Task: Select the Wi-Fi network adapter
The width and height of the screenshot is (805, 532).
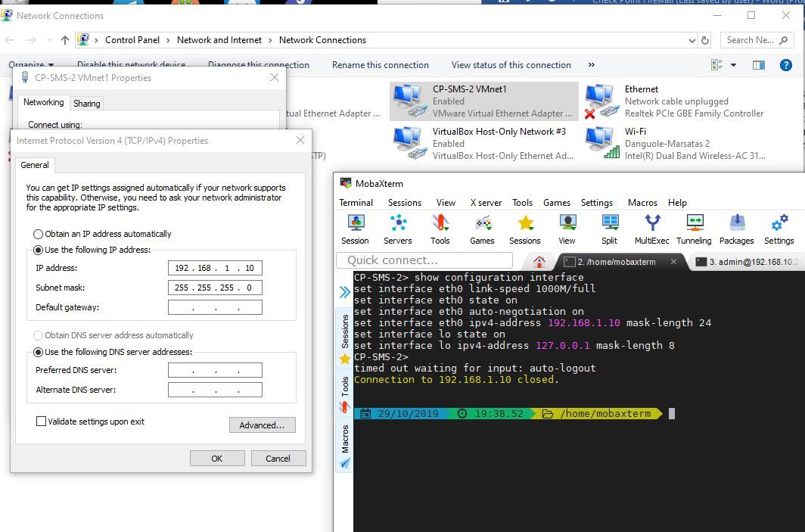Action: click(675, 143)
